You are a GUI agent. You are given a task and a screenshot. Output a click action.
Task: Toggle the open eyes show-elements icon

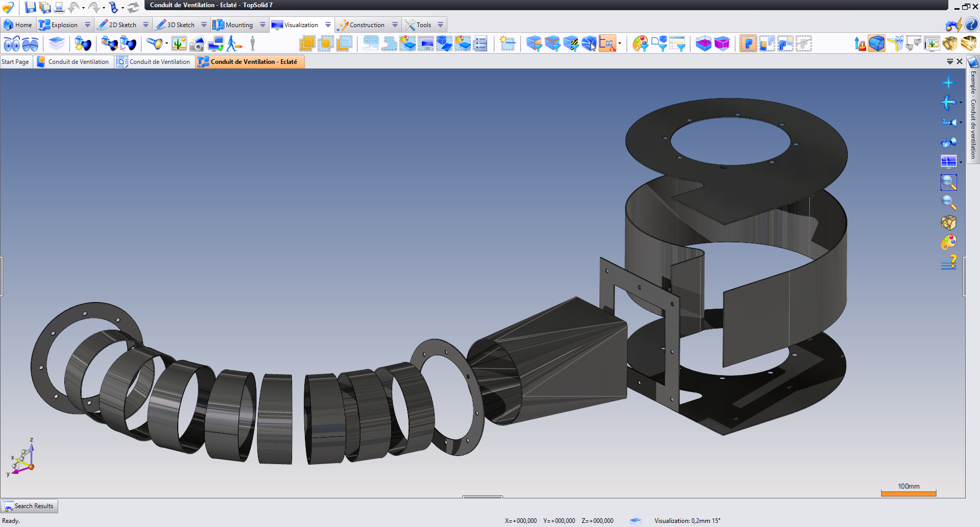click(12, 44)
